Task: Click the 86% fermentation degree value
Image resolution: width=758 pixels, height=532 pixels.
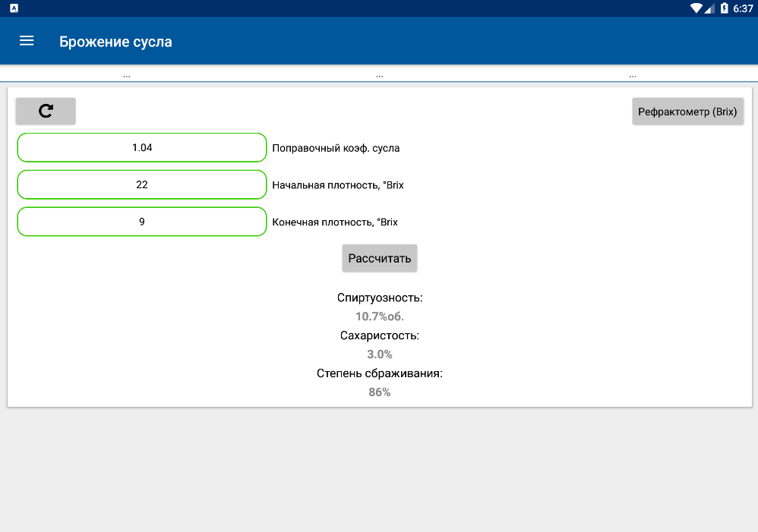Action: click(380, 392)
